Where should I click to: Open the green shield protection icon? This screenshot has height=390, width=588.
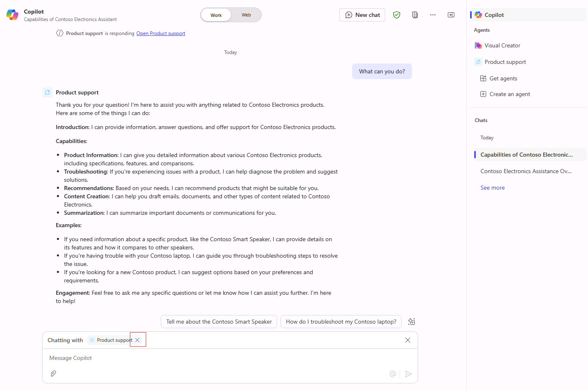click(397, 15)
